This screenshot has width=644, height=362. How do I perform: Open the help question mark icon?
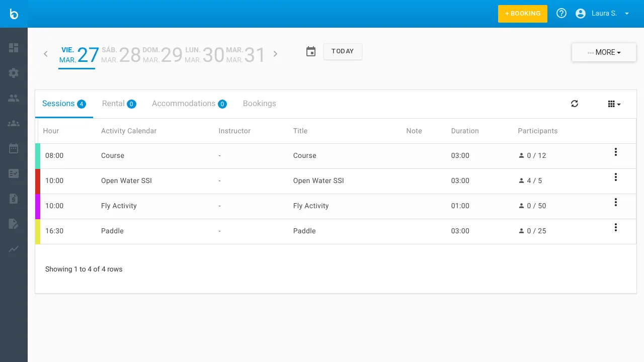(561, 13)
